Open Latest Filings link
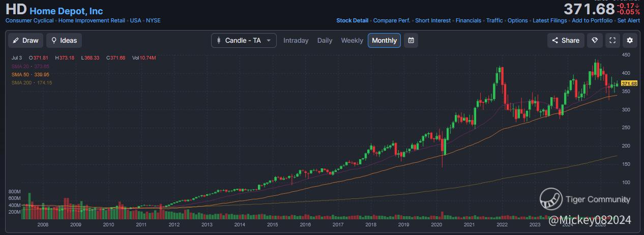The width and height of the screenshot is (644, 235). (x=550, y=21)
